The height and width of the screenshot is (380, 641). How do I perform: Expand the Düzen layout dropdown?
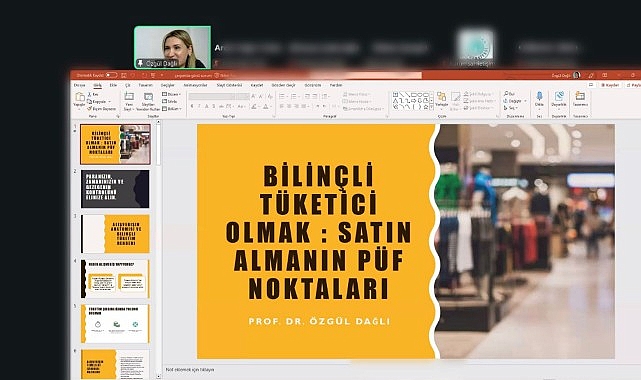(171, 94)
